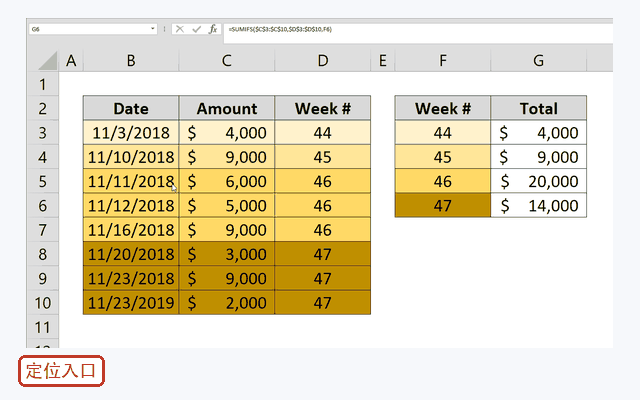Image resolution: width=640 pixels, height=400 pixels.
Task: Select week cell D10 showing 47
Action: [x=323, y=303]
